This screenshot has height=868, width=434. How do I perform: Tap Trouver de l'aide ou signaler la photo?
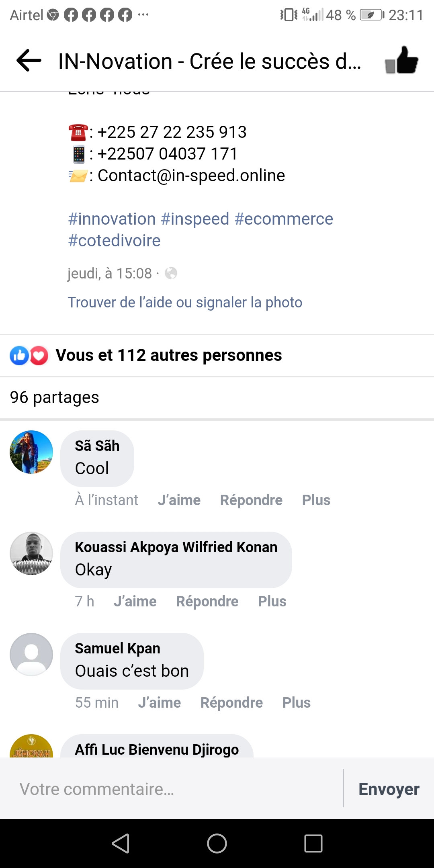(x=185, y=303)
